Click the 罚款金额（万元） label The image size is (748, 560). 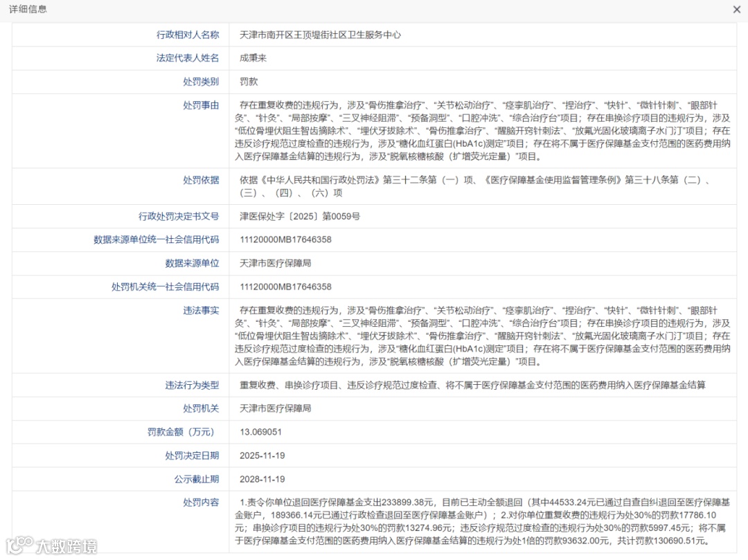pyautogui.click(x=183, y=432)
